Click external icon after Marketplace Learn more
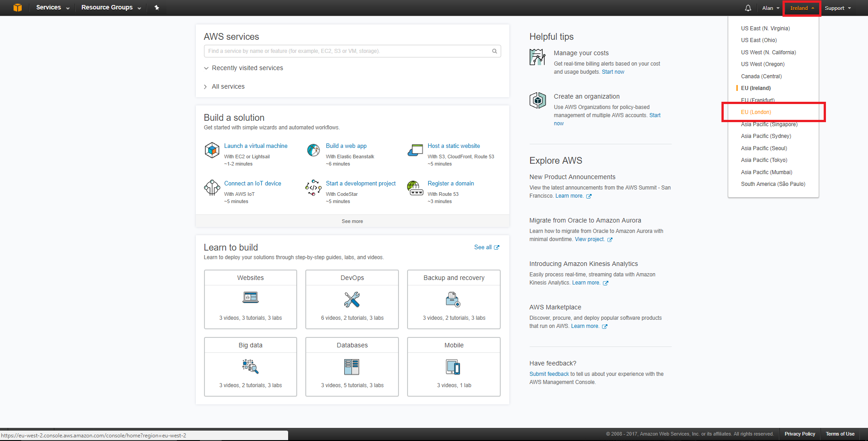868x441 pixels. (x=605, y=327)
